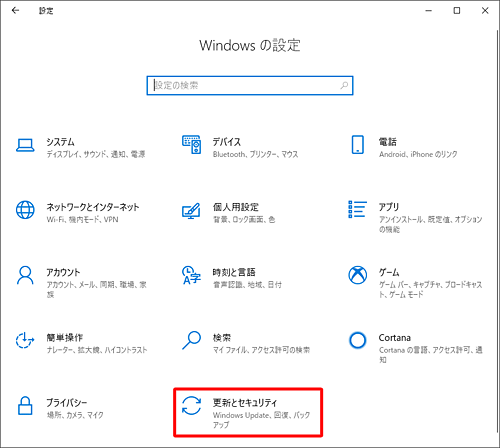The width and height of the screenshot is (500, 448).
Task: Click the 場所、カメラ、マイク text
Action: coord(75,415)
